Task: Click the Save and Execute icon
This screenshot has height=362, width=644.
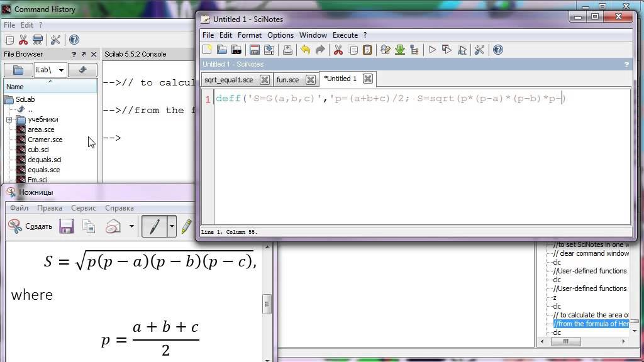Action: pyautogui.click(x=447, y=50)
